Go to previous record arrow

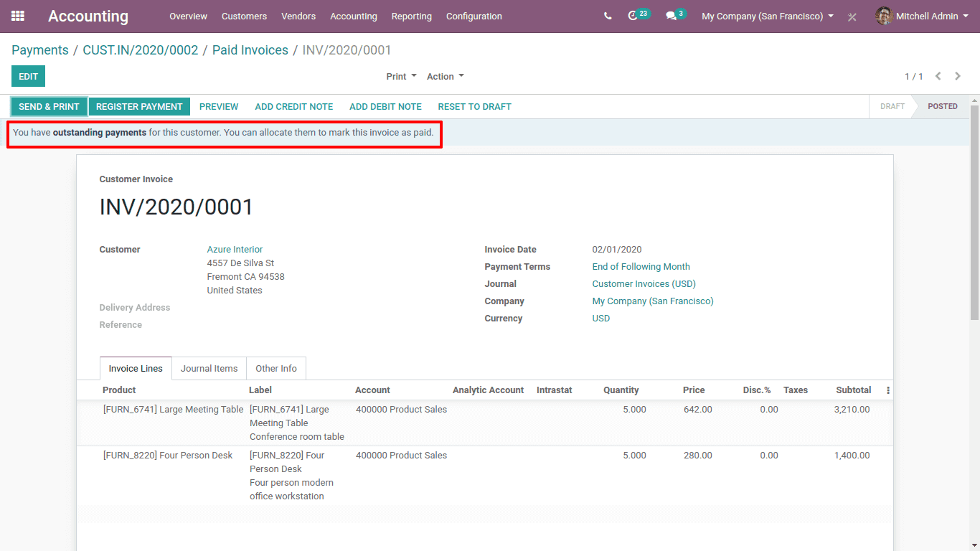point(938,76)
